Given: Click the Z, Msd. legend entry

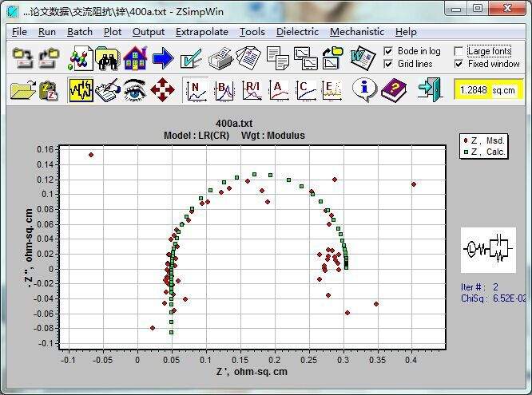Looking at the screenshot, I should tap(484, 140).
